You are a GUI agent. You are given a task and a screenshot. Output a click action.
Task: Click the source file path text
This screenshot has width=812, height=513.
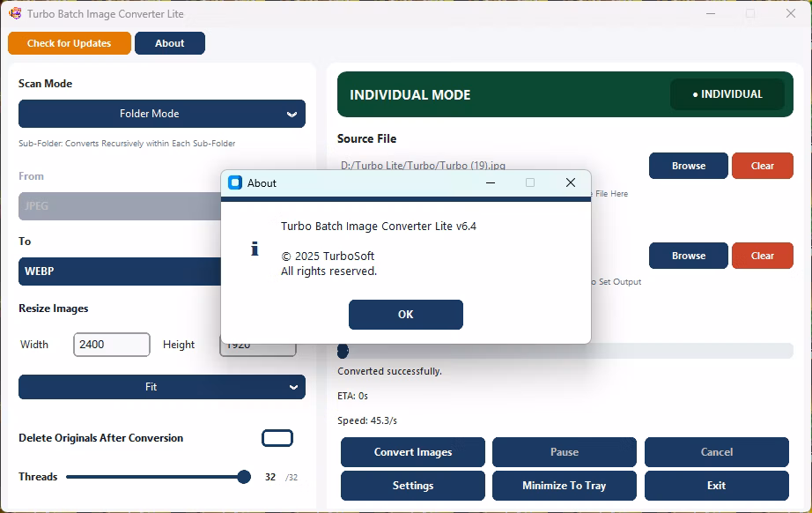(423, 166)
